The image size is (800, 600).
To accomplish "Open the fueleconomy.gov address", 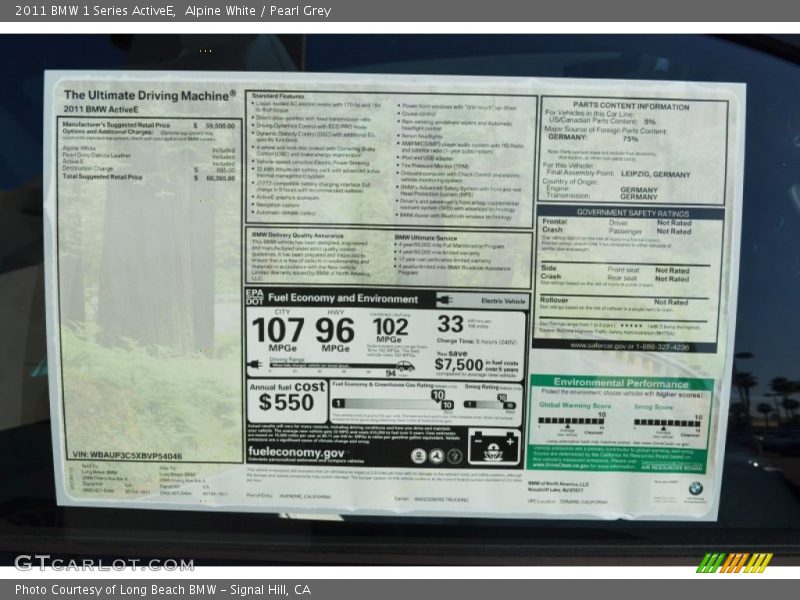I will coord(296,452).
